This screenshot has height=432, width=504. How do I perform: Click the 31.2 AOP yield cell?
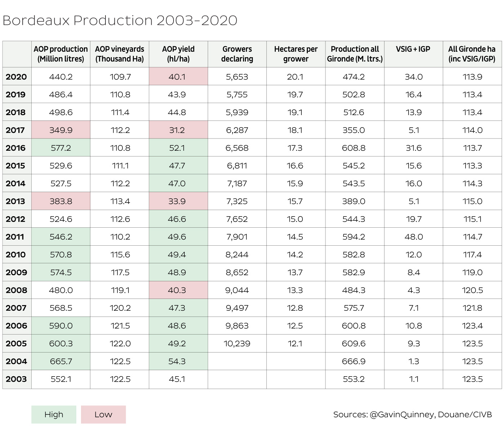tap(177, 130)
